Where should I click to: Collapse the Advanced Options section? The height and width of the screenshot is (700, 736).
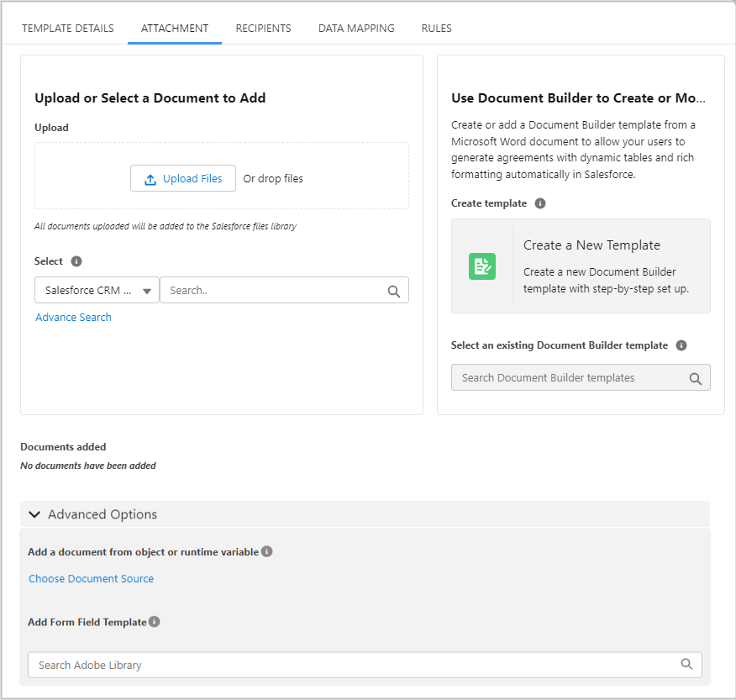[34, 513]
